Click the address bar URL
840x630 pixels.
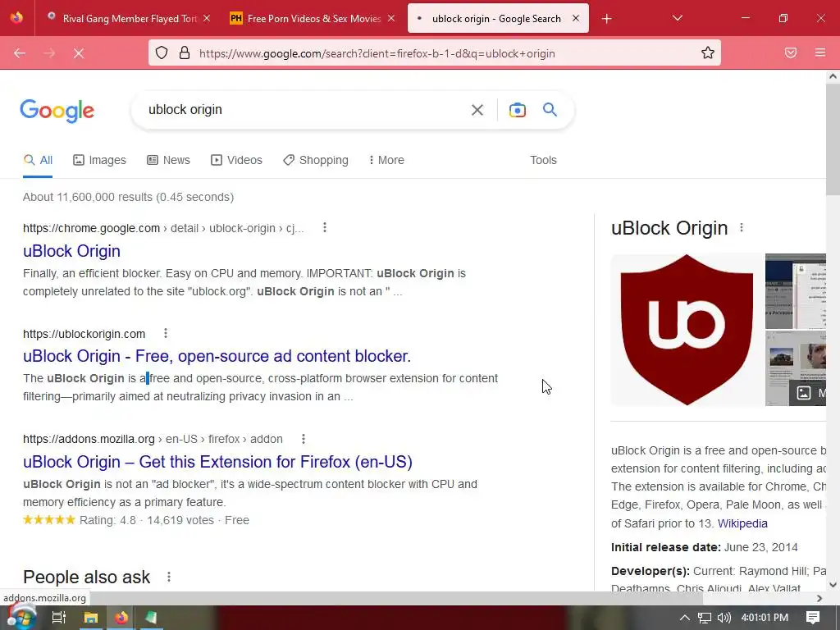pyautogui.click(x=377, y=53)
